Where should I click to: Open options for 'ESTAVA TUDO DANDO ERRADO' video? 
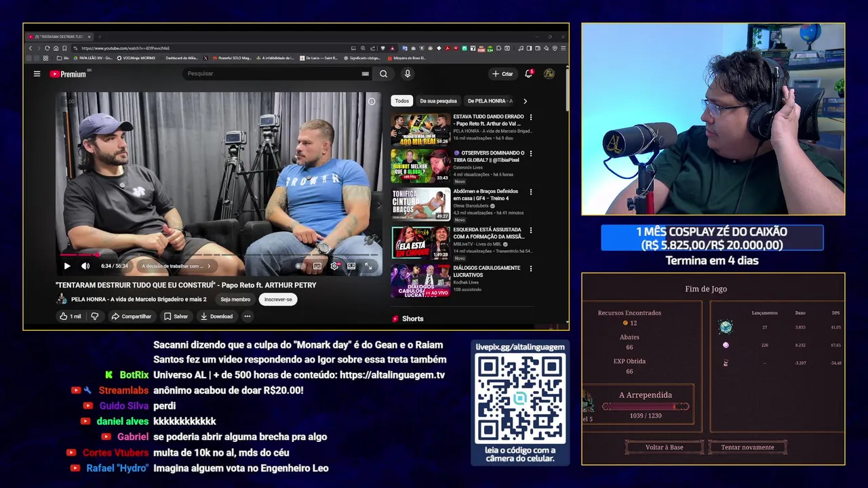pos(530,117)
